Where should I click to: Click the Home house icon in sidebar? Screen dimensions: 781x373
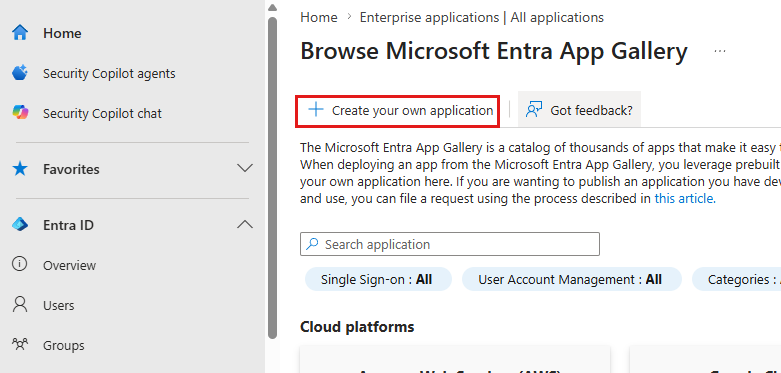tap(20, 33)
